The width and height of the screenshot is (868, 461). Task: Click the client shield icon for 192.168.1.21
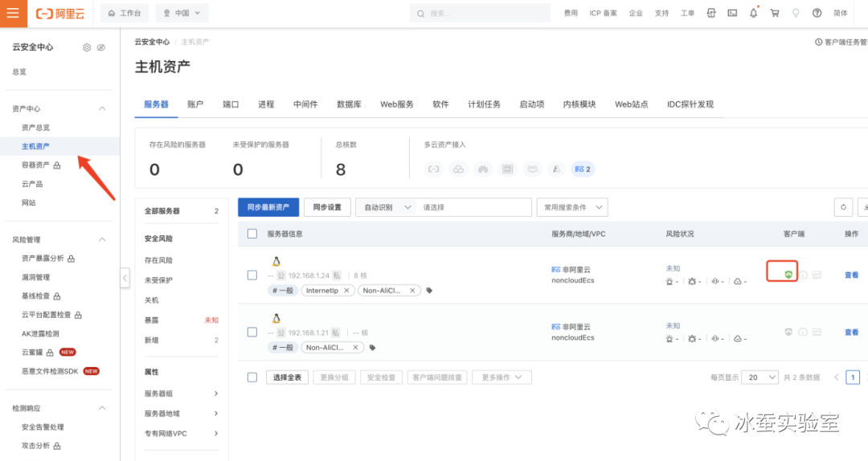(788, 332)
